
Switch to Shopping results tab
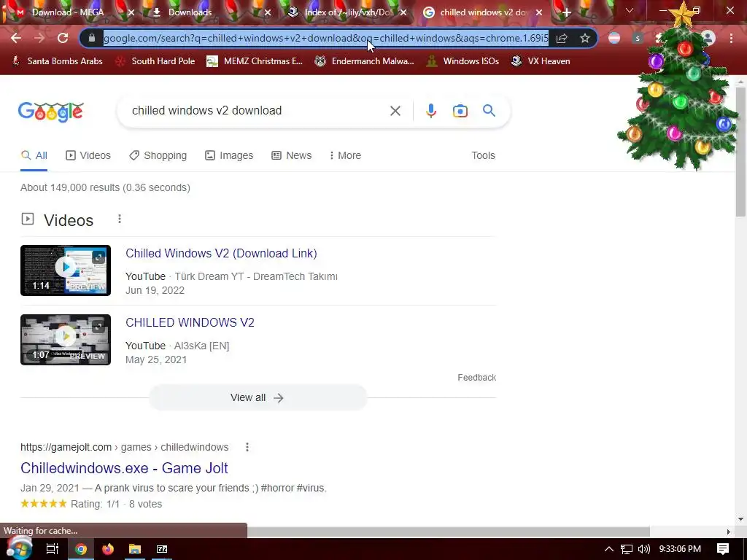click(x=158, y=156)
